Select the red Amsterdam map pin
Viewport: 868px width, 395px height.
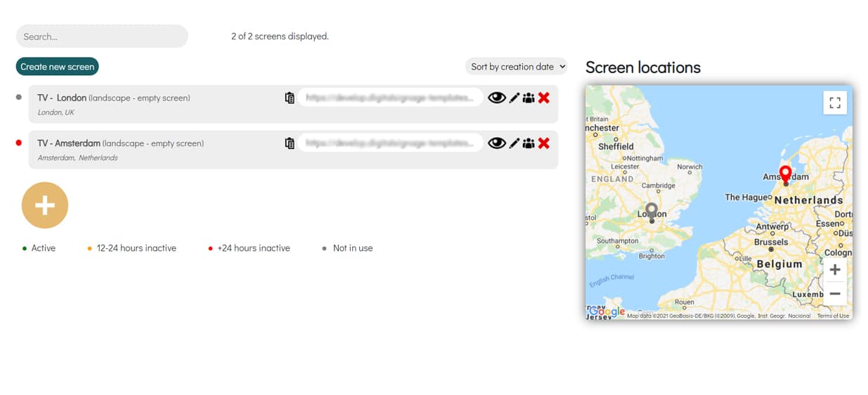pos(786,175)
